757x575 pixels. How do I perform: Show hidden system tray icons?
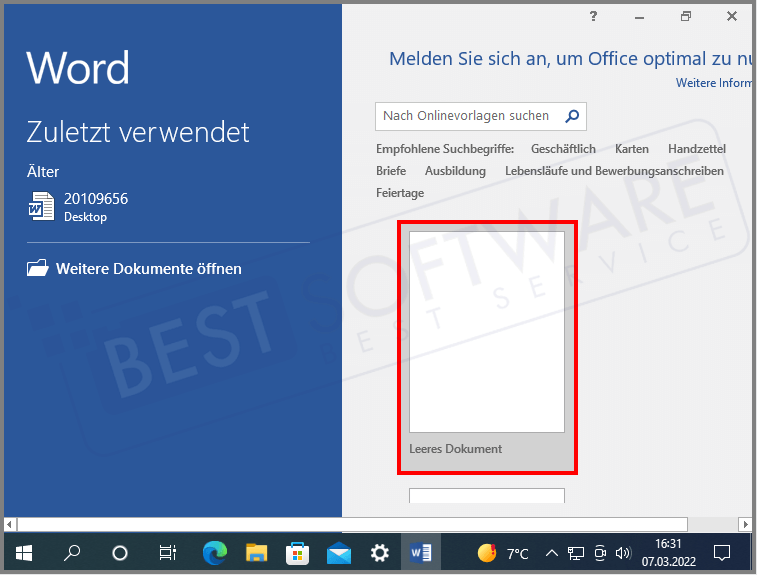[552, 553]
